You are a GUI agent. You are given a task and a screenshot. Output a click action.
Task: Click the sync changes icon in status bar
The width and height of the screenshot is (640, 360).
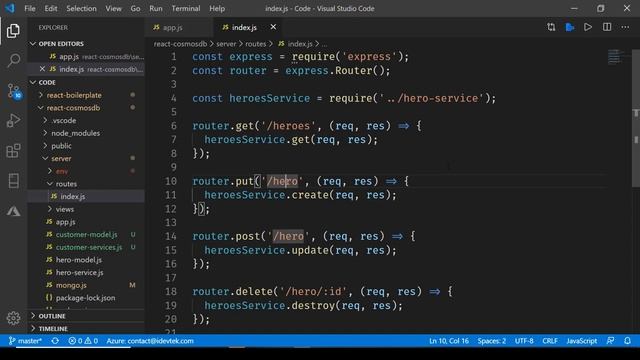(x=55, y=341)
